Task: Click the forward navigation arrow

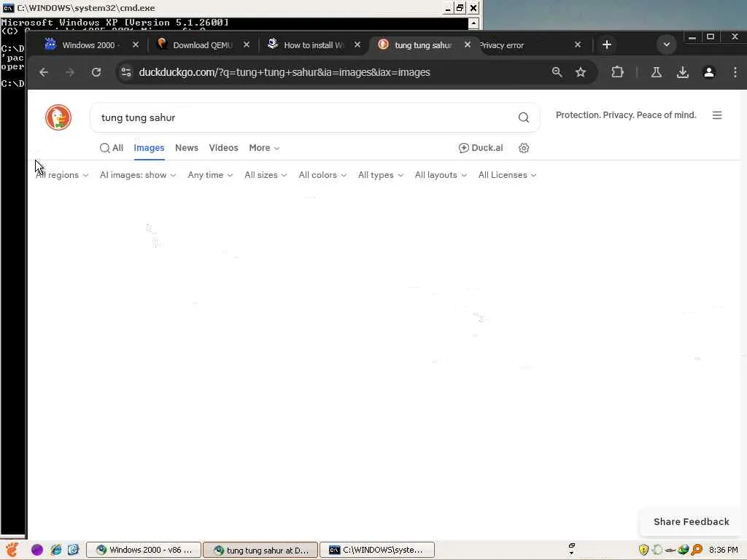Action: pos(69,72)
